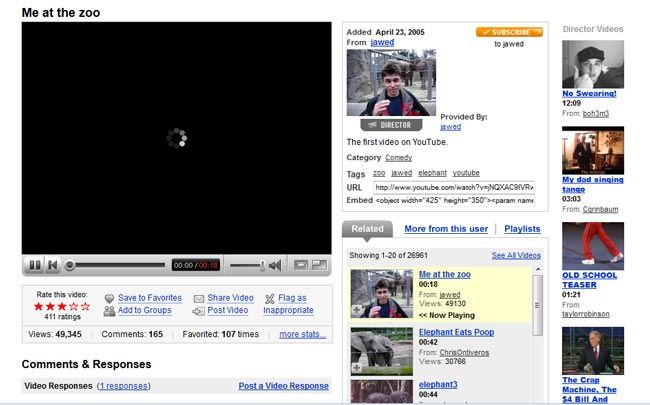Open the More from this user tab
This screenshot has height=405, width=650.
pyautogui.click(x=446, y=229)
